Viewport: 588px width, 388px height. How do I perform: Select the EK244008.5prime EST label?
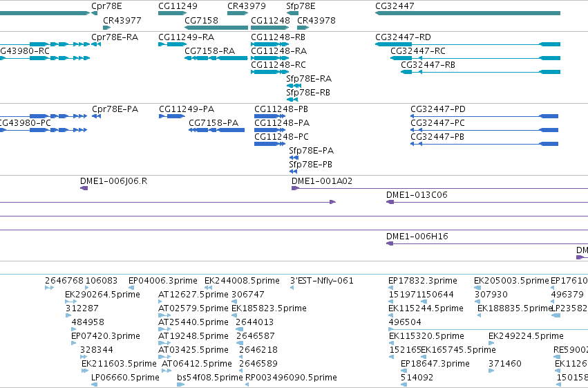pos(242,281)
